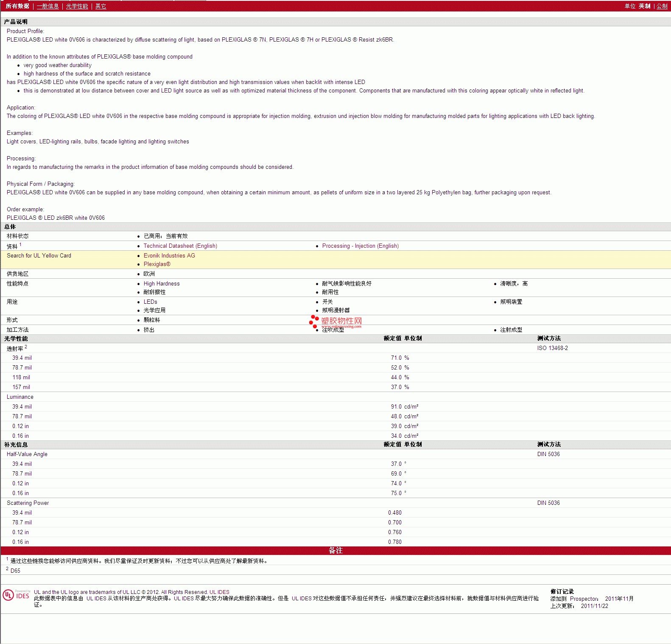Click the D65 footnote
Image resolution: width=671 pixels, height=644 pixels.
pos(15,571)
